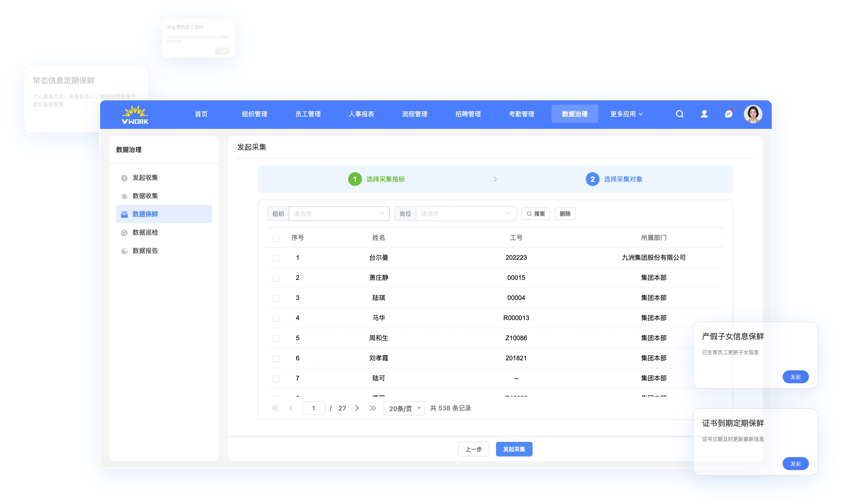Click step 2 blue circle indicator
Screen dimensions: 841x504
pyautogui.click(x=592, y=179)
